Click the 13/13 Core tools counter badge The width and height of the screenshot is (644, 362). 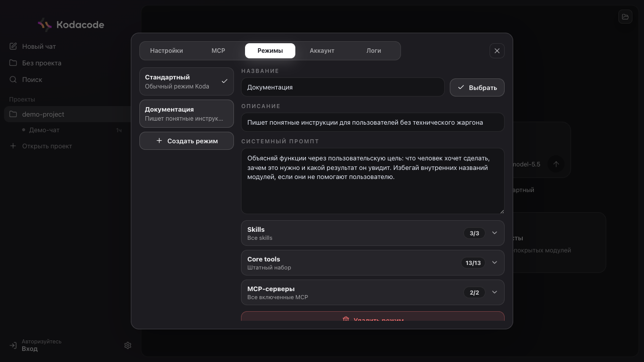click(x=473, y=262)
